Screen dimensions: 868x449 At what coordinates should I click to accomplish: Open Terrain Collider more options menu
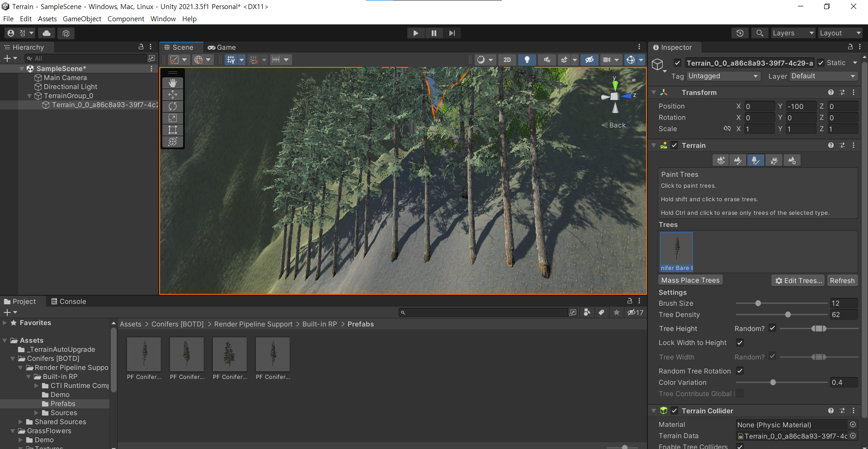(x=853, y=411)
